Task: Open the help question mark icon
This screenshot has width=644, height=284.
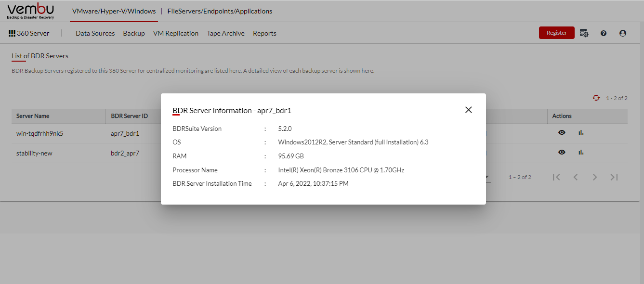Action: [x=604, y=33]
